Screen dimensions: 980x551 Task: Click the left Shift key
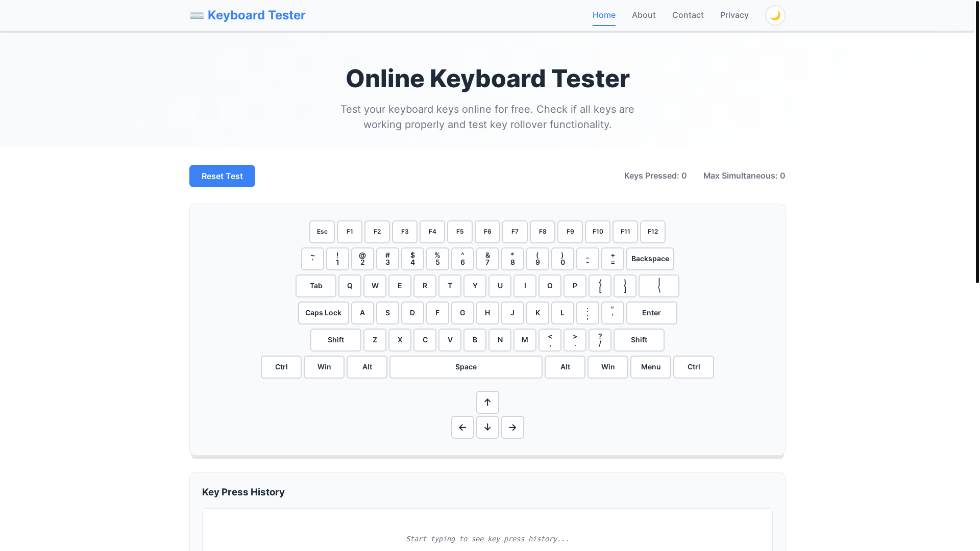coord(336,340)
